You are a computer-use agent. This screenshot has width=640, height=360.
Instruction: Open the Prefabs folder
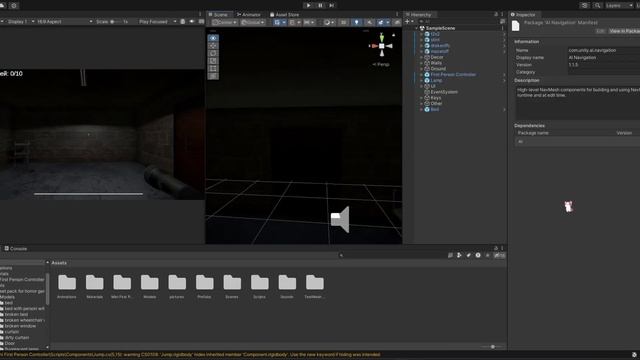coord(204,287)
